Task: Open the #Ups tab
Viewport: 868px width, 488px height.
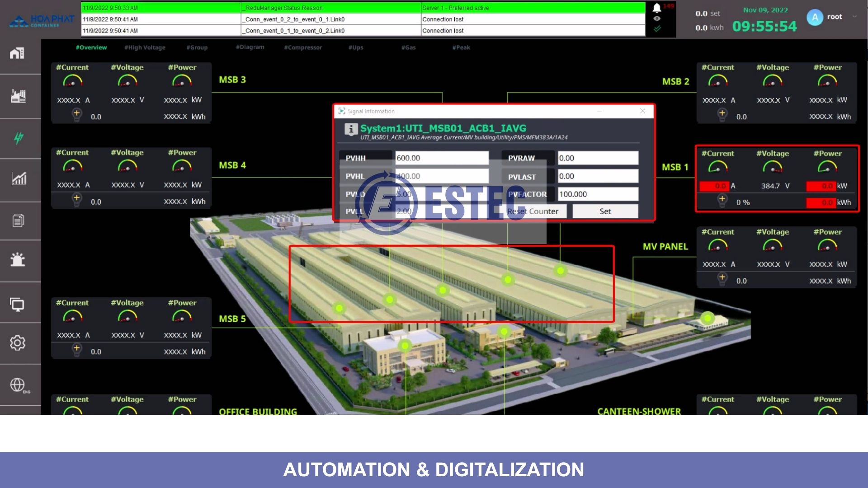Action: point(356,47)
